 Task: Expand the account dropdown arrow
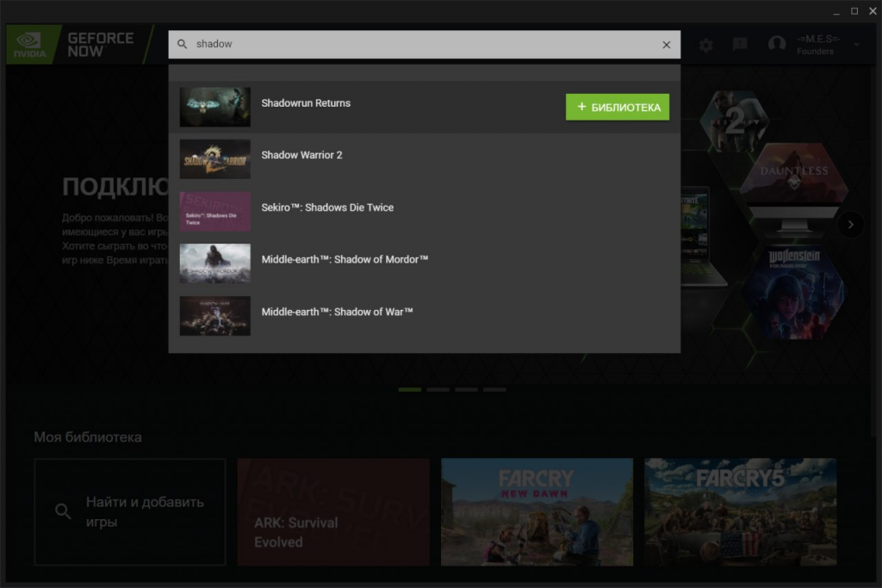(856, 45)
